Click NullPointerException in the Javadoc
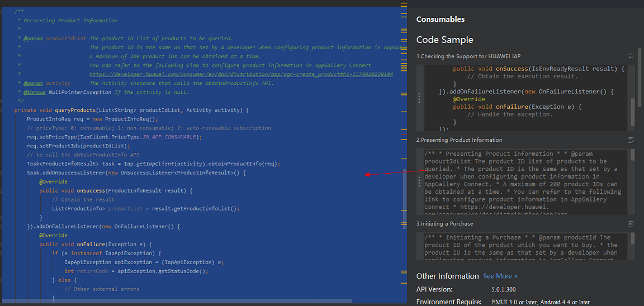 [80, 92]
